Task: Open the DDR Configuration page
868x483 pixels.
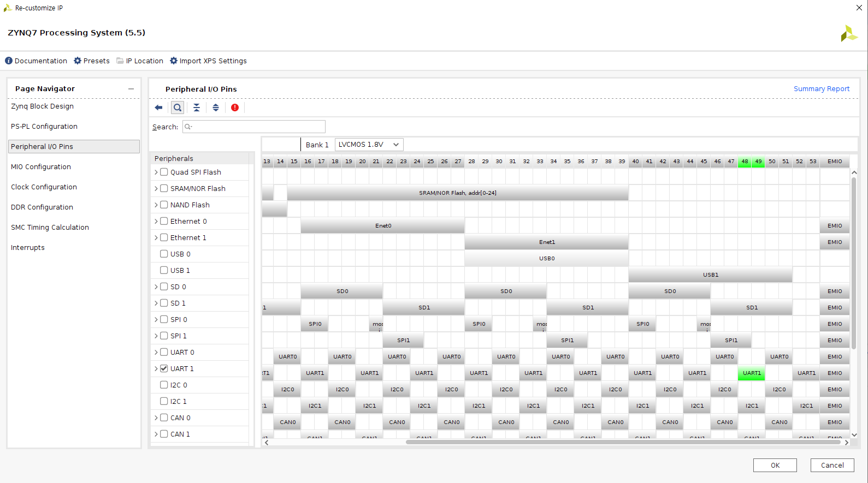Action: pyautogui.click(x=42, y=207)
